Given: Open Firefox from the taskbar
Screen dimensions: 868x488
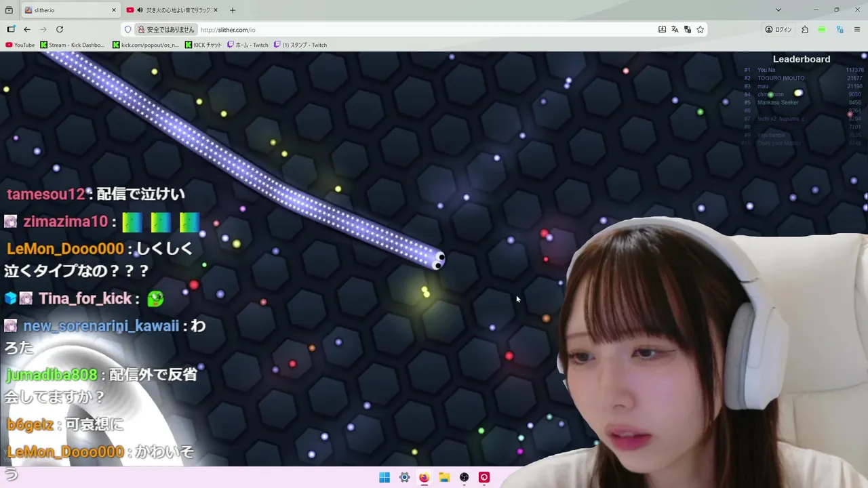Looking at the screenshot, I should pos(424,477).
